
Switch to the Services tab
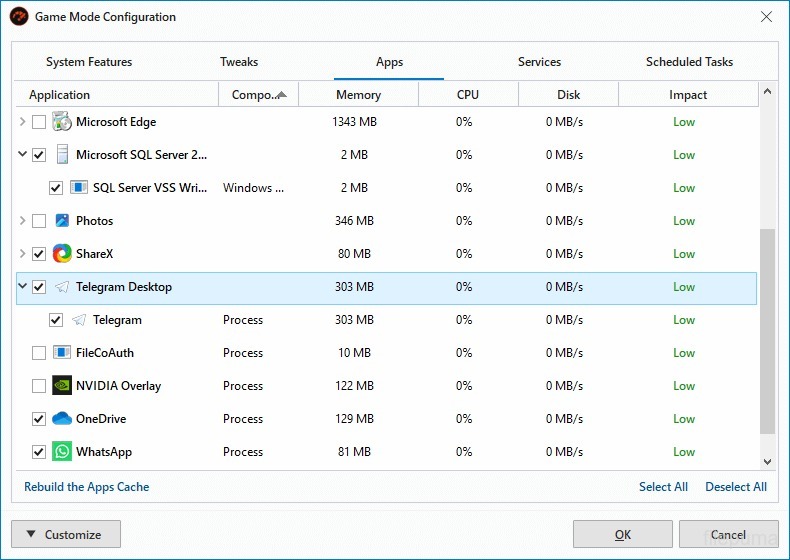click(539, 62)
